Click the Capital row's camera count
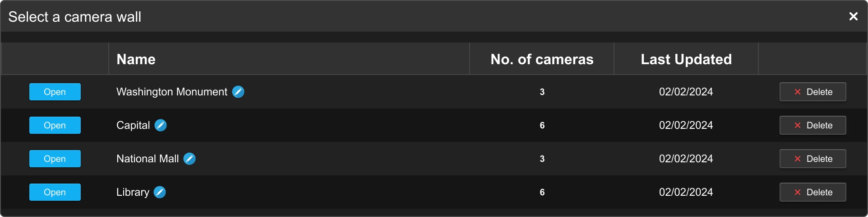 coord(542,125)
